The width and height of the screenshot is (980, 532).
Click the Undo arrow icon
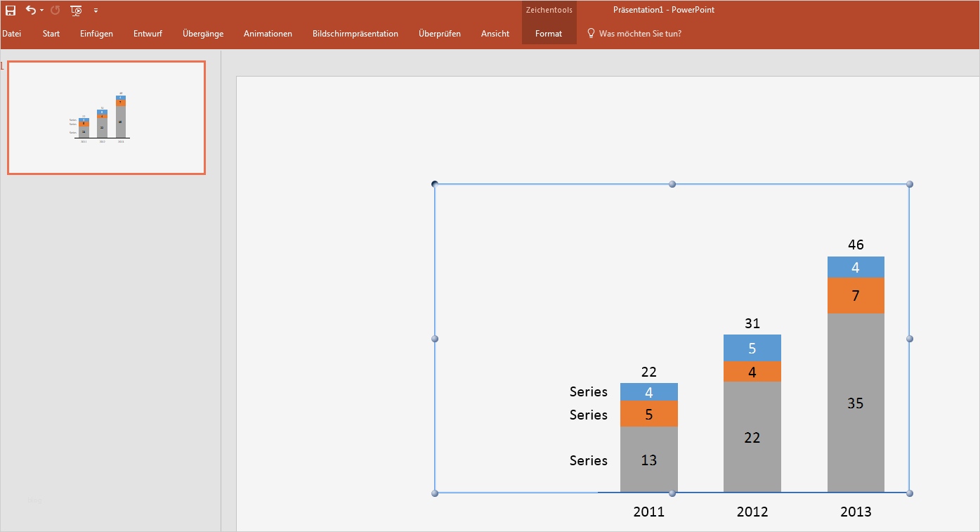[30, 10]
